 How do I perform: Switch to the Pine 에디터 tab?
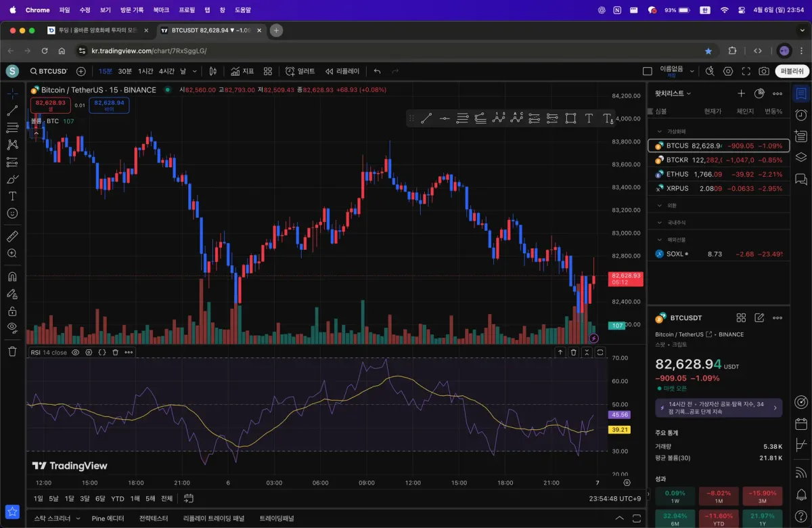coord(108,518)
